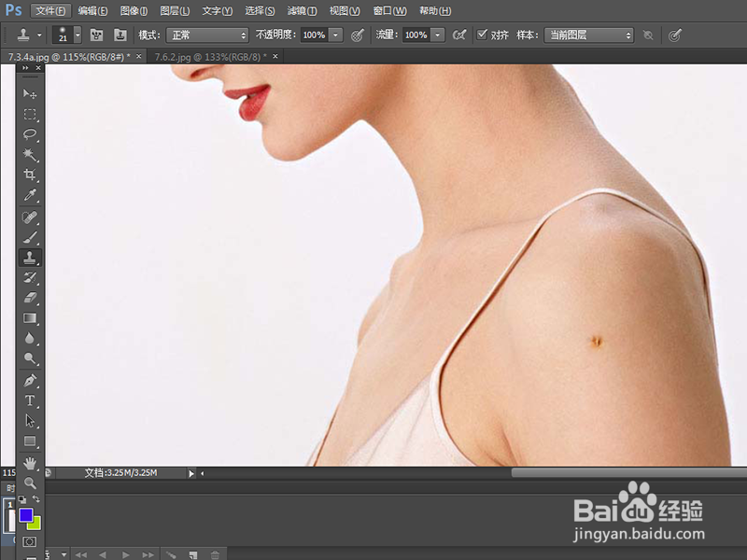Open the 模式 blend mode dropdown
The image size is (747, 560).
coord(207,35)
